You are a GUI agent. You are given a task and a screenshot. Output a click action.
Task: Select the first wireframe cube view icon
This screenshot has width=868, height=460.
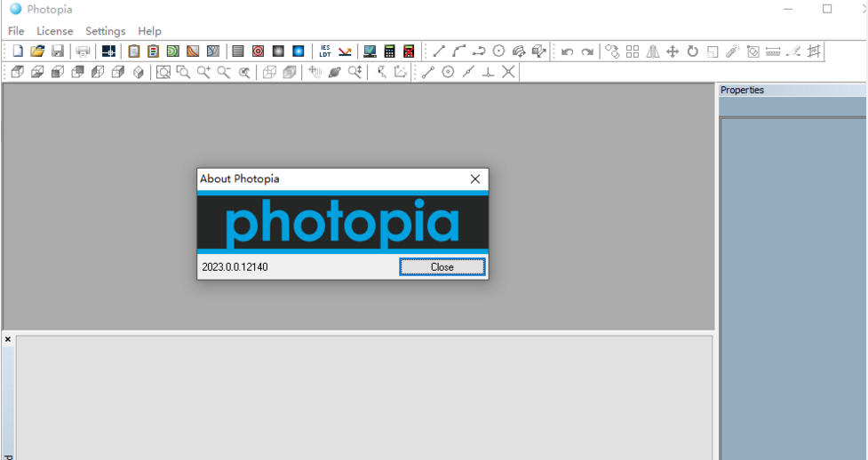click(18, 72)
